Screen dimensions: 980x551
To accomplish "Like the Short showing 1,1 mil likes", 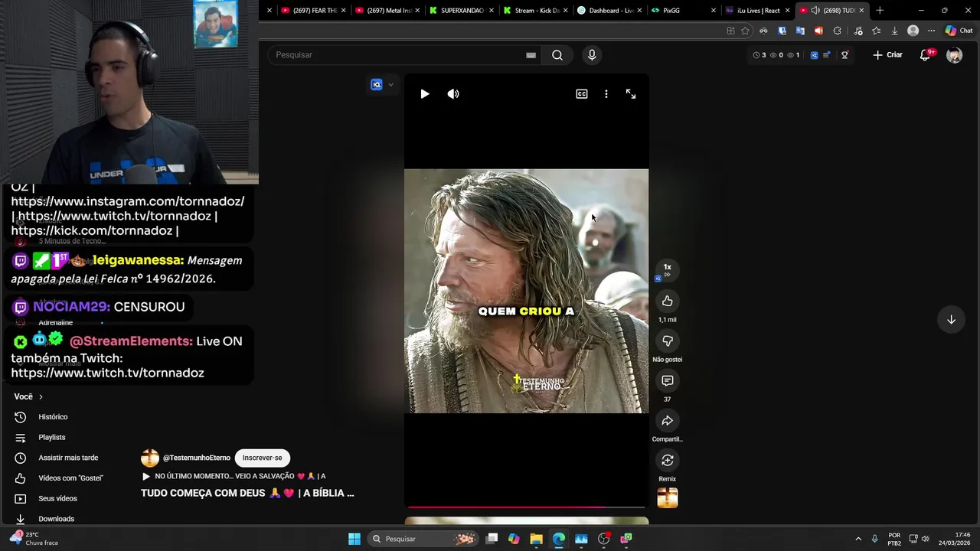I will click(668, 302).
